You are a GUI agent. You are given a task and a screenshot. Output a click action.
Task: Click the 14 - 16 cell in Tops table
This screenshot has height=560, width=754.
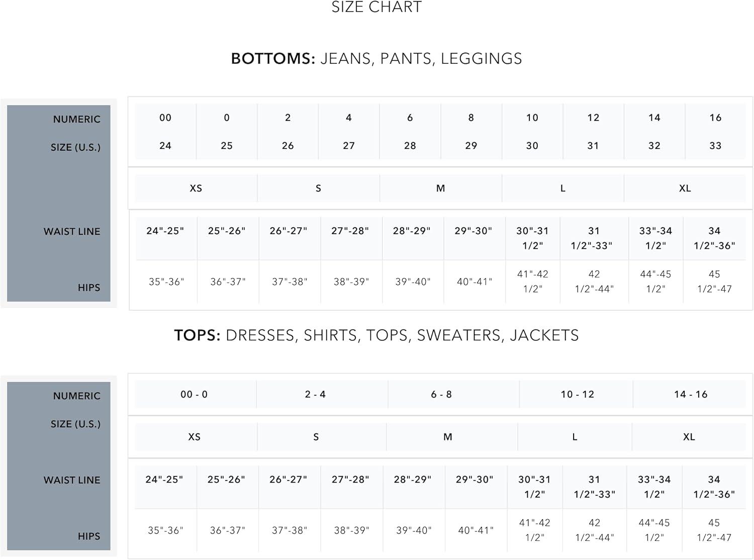click(691, 395)
